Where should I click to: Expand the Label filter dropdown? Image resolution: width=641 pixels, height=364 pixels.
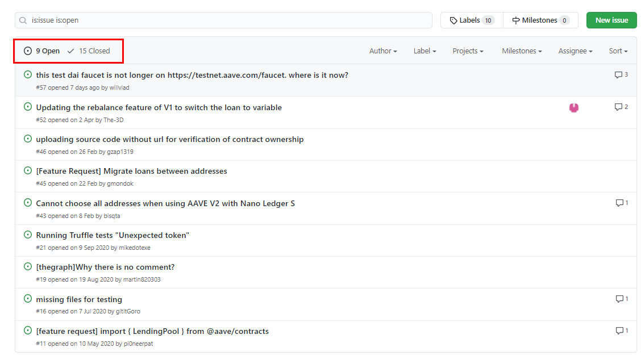click(424, 51)
